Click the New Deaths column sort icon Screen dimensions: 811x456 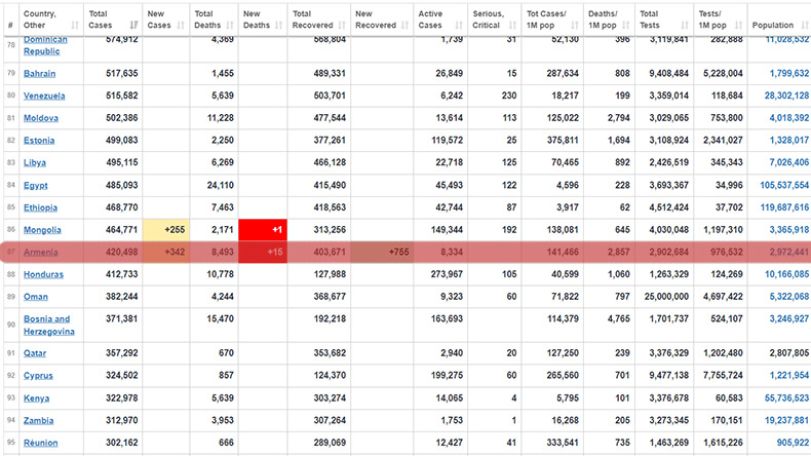click(x=279, y=25)
